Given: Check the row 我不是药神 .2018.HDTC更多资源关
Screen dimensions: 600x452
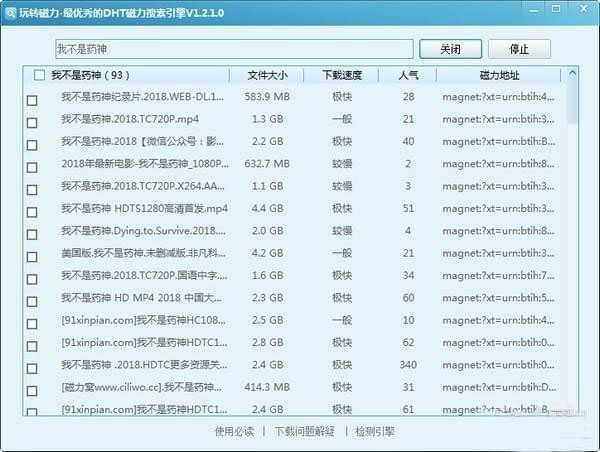Looking at the screenshot, I should click(x=32, y=368).
